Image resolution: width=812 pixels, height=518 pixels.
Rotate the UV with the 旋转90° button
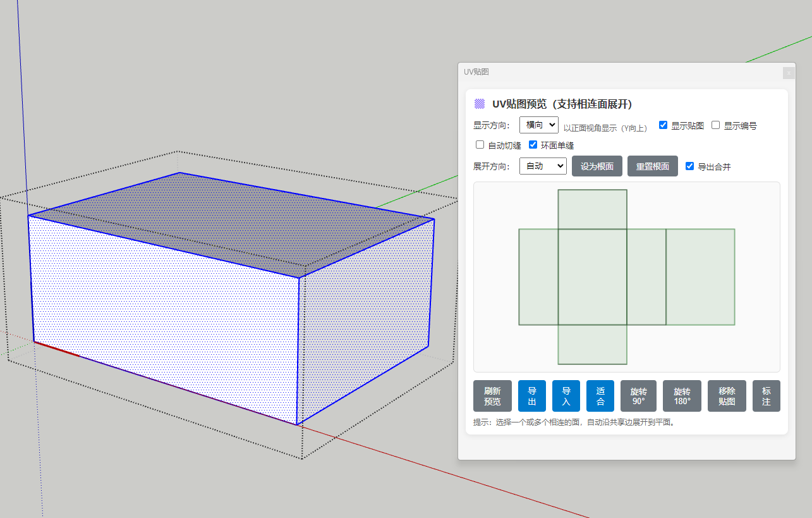coord(638,396)
